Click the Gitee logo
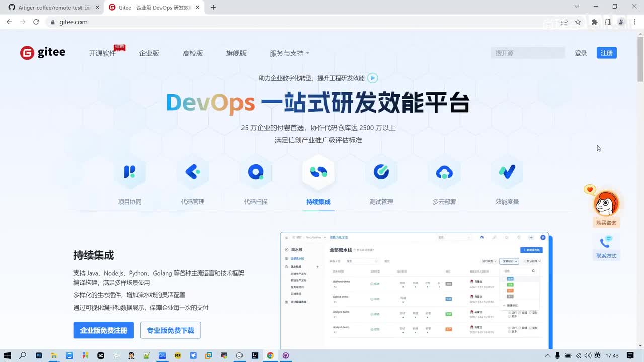 tap(43, 53)
